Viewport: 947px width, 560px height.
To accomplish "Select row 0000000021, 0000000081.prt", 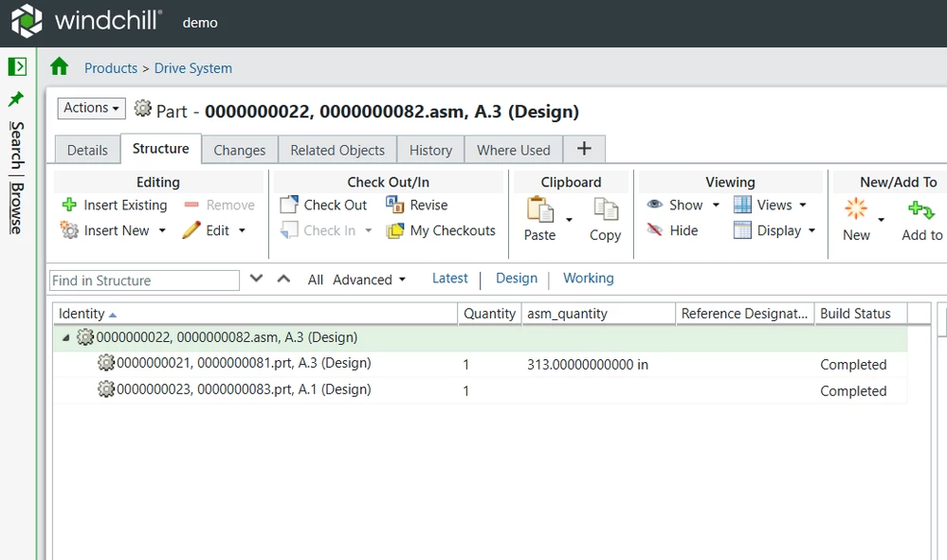I will [481, 364].
